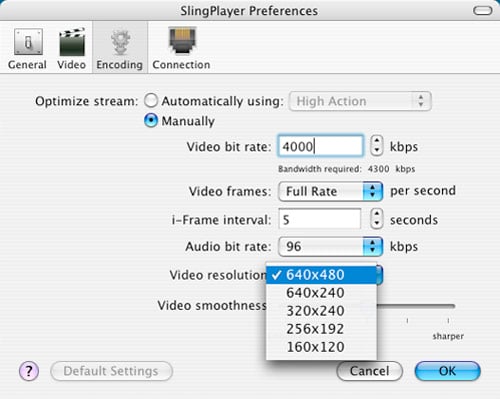Click the Video bit rate stepper arrows
This screenshot has width=500, height=399.
[x=377, y=146]
